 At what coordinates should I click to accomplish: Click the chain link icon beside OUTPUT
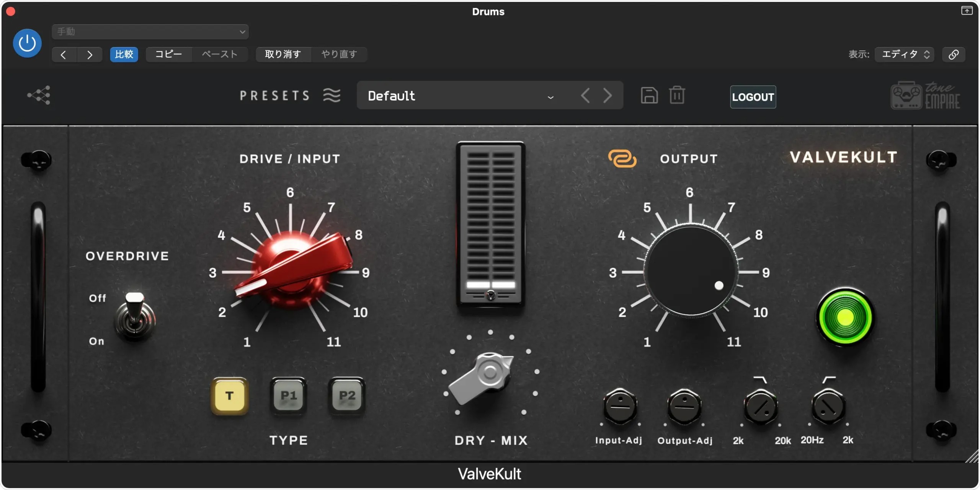click(x=621, y=158)
